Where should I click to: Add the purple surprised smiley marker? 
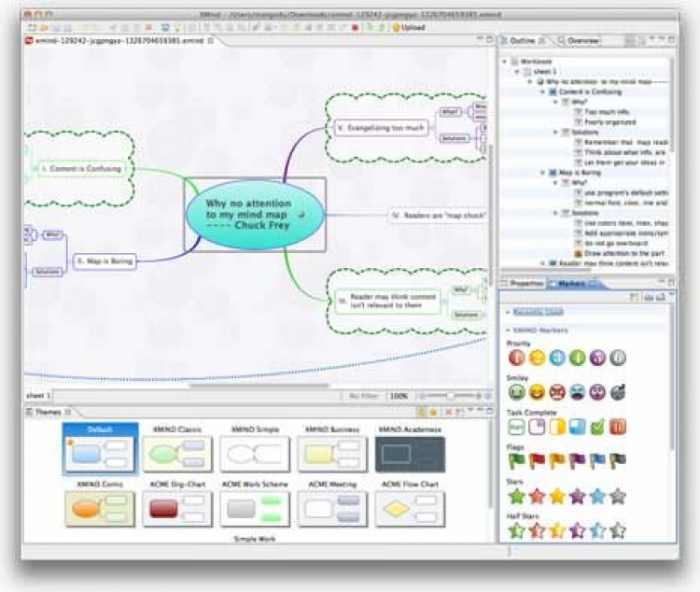[597, 392]
